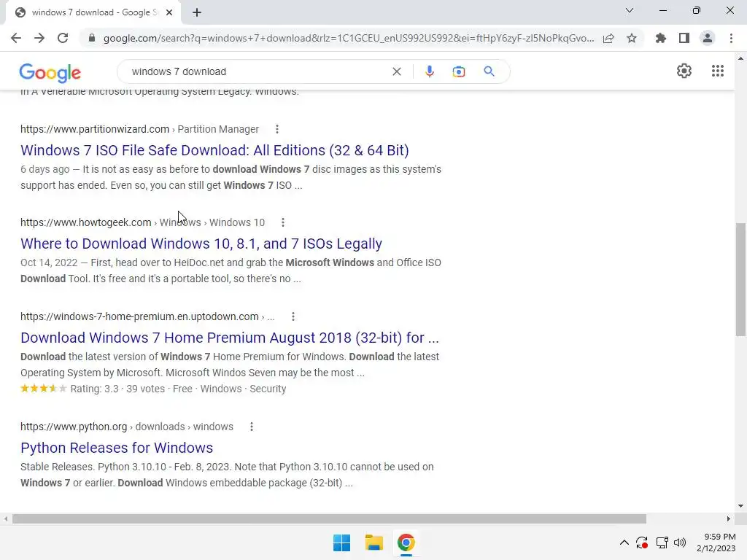This screenshot has height=560, width=747.
Task: Click the horizontal scrollbar thumb
Action: (329, 518)
